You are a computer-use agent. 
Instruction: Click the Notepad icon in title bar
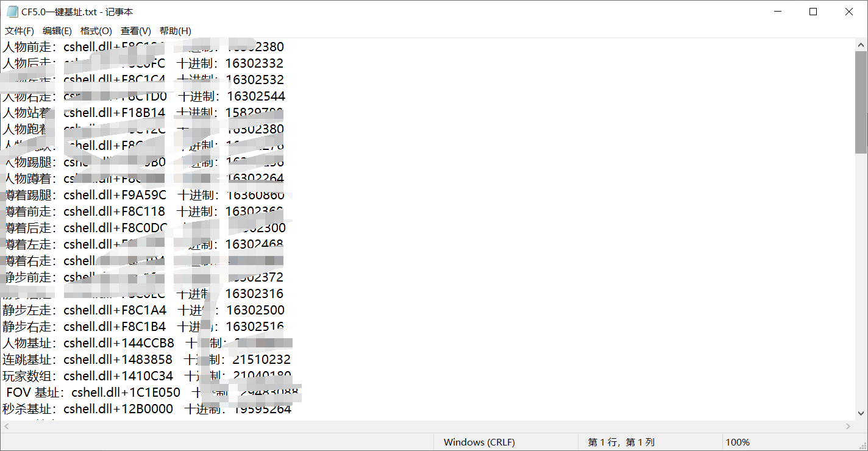tap(12, 12)
